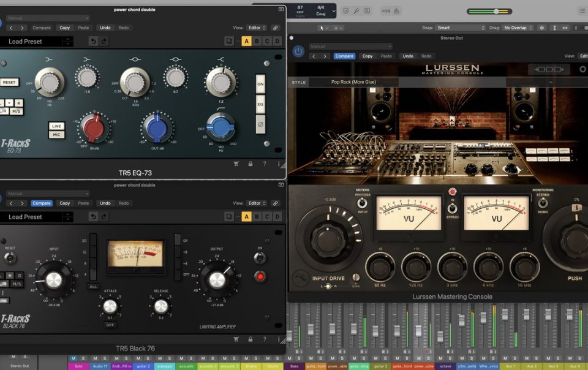Viewport: 588px width, 370px height.
Task: Open the Drag dropdown showing No Overlap
Action: 518,28
